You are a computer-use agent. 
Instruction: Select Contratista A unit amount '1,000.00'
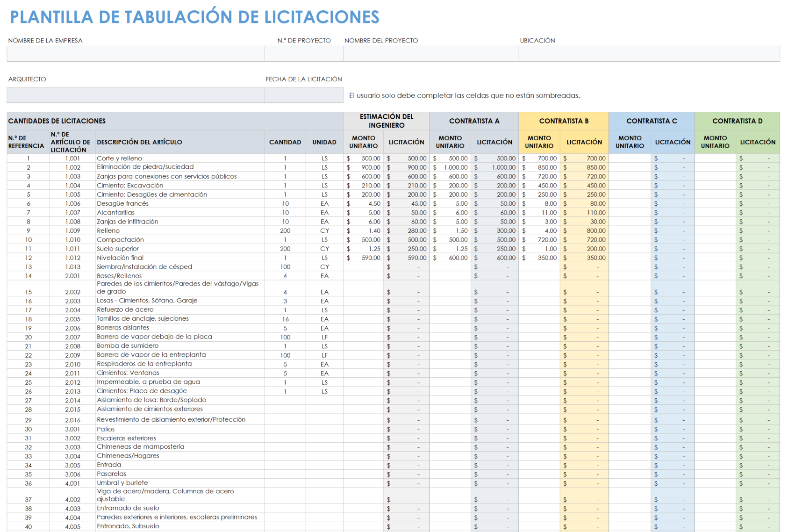(x=450, y=167)
